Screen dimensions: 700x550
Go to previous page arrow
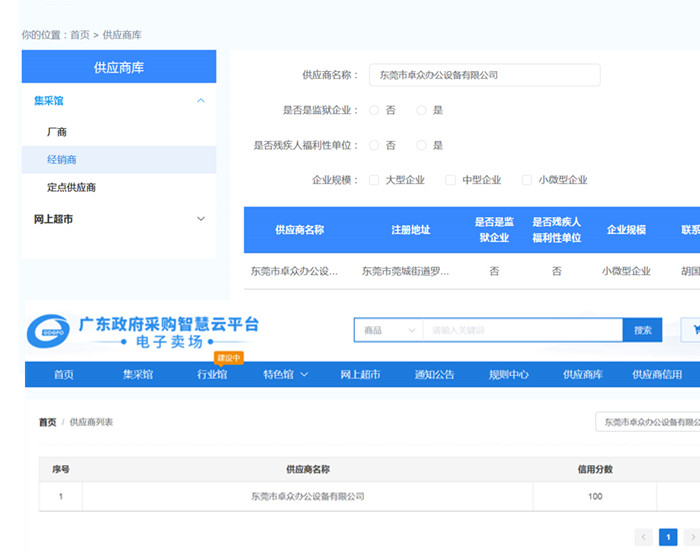pyautogui.click(x=644, y=537)
